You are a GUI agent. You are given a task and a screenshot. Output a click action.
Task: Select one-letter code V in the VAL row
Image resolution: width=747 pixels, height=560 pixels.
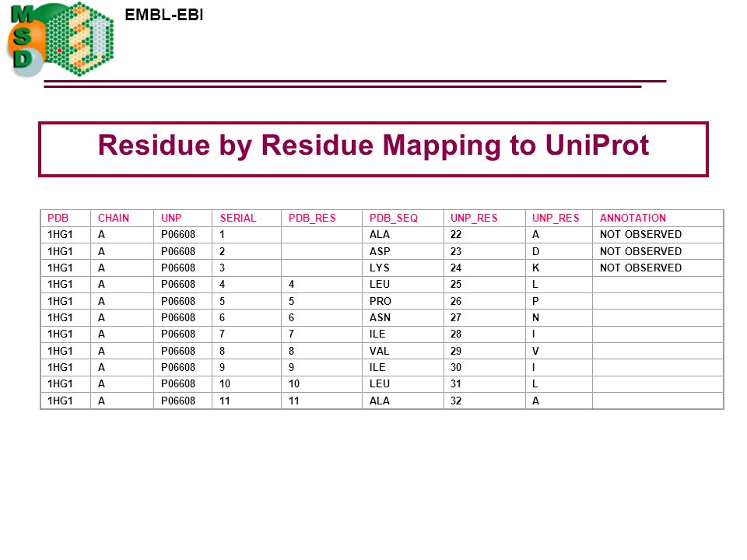[x=535, y=351]
